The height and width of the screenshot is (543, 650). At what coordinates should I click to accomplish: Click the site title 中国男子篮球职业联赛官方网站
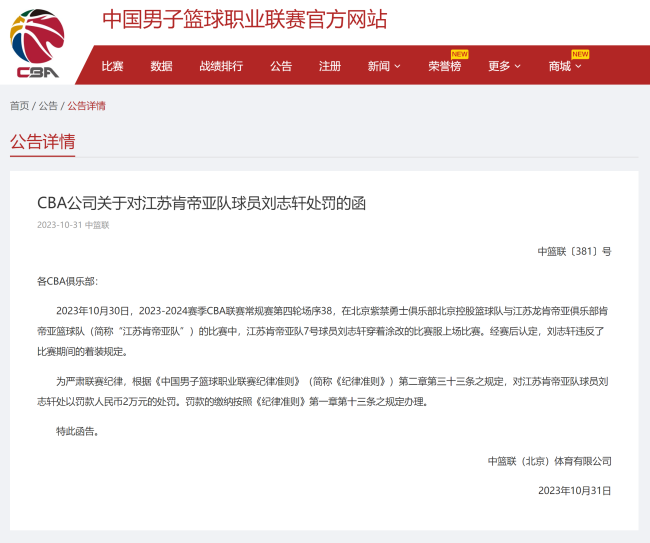(x=245, y=19)
